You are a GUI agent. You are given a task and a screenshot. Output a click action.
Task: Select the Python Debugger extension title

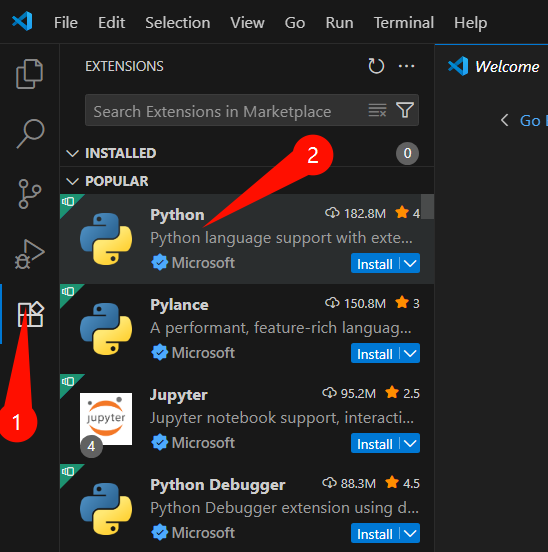coord(218,485)
